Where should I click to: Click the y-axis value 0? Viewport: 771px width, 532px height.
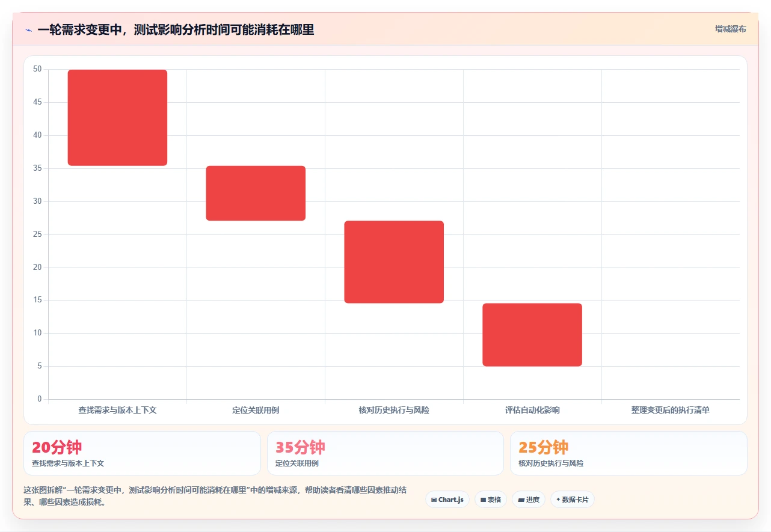(40, 399)
